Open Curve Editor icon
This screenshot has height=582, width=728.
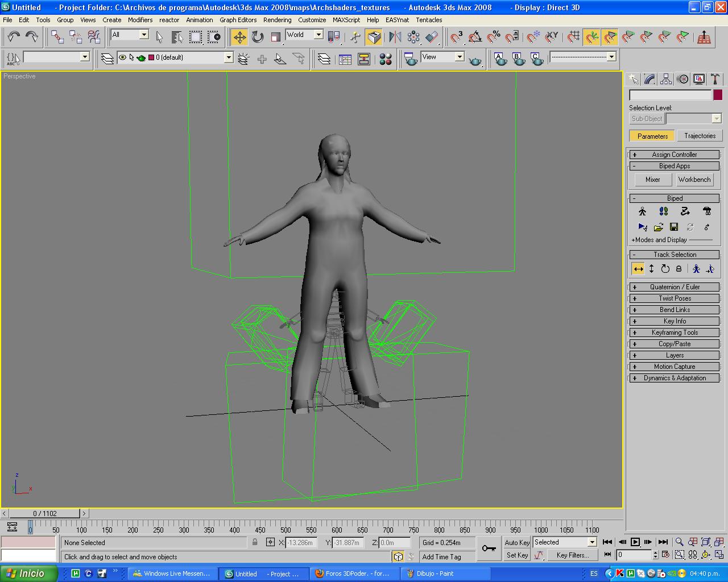345,59
